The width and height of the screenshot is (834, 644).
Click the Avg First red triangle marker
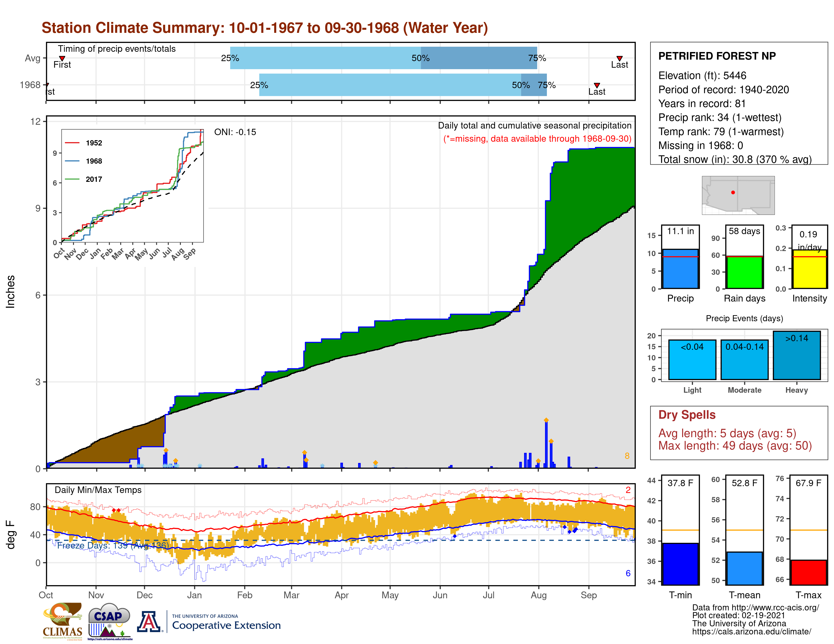62,58
